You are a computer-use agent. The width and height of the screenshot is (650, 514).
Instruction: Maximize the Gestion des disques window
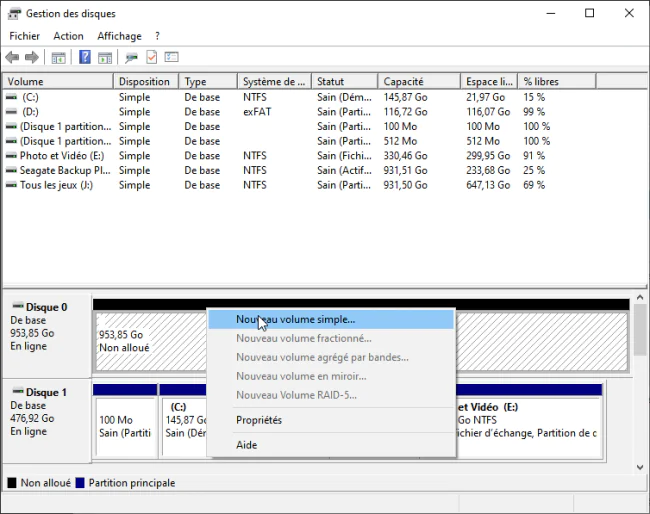click(x=589, y=13)
